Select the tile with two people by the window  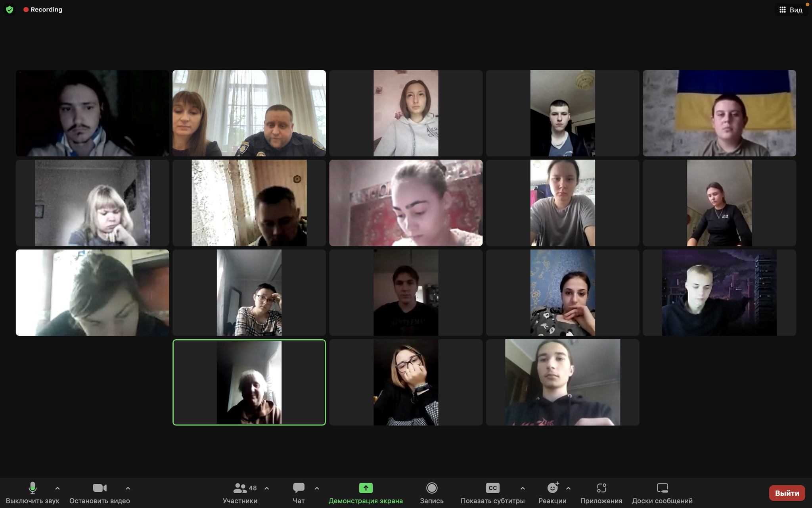(x=249, y=113)
